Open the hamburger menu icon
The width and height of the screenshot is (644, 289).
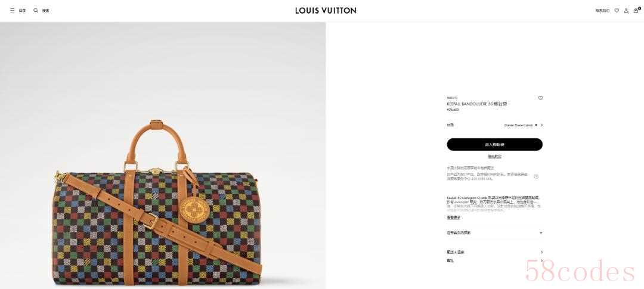(x=13, y=11)
